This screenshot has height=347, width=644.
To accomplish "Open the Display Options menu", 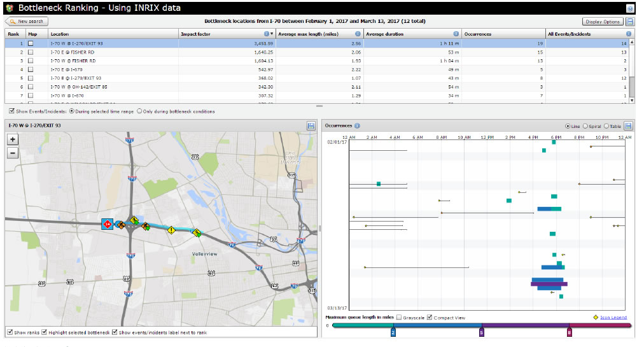I will (x=602, y=22).
